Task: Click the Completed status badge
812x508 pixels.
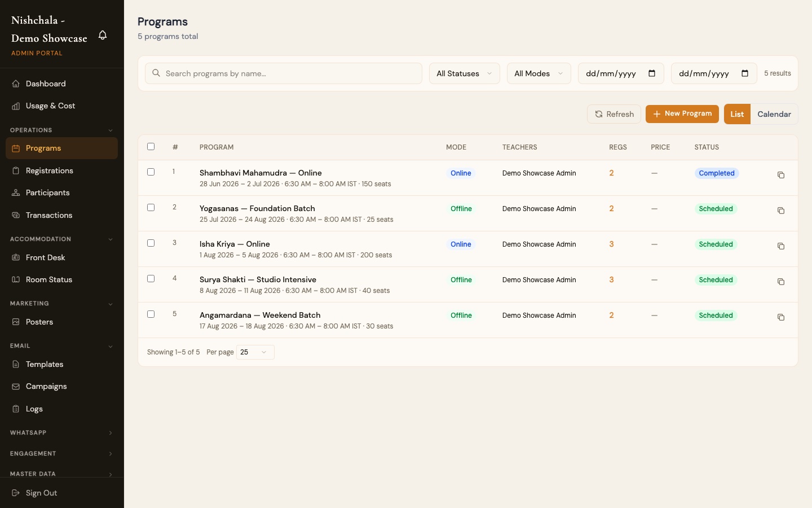Action: pyautogui.click(x=717, y=173)
